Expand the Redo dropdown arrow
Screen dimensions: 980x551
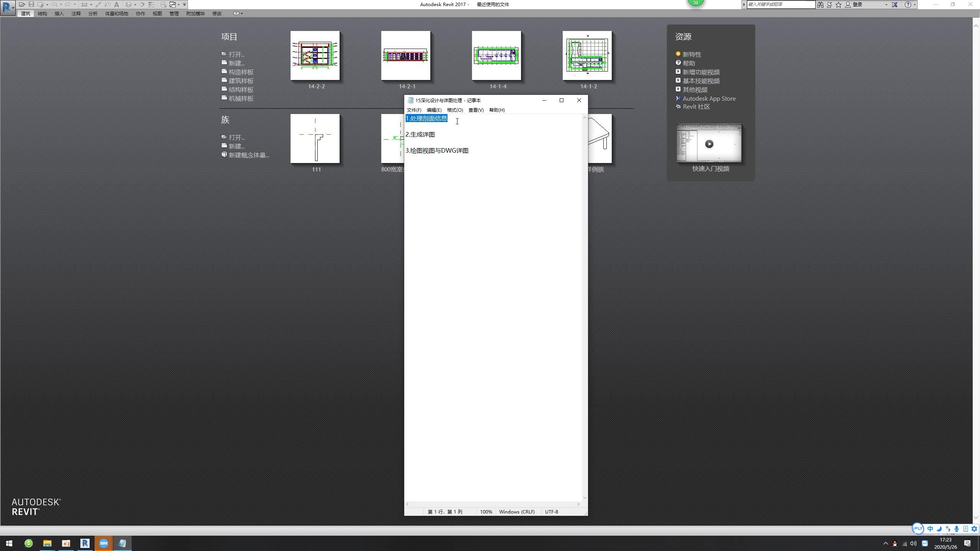point(74,5)
